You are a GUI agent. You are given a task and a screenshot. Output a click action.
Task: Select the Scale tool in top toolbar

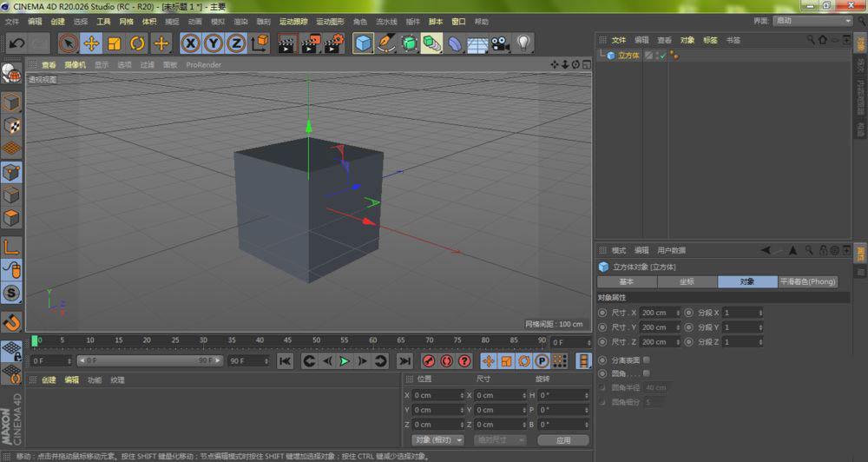[x=114, y=43]
